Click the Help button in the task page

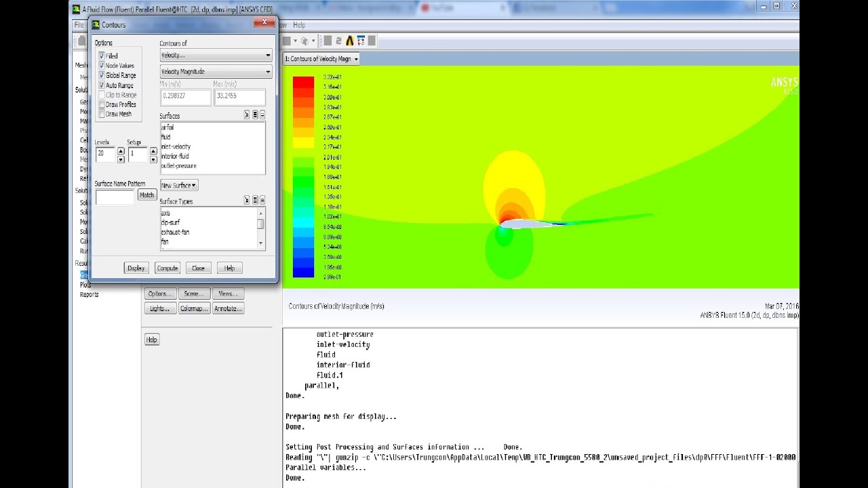click(x=152, y=340)
